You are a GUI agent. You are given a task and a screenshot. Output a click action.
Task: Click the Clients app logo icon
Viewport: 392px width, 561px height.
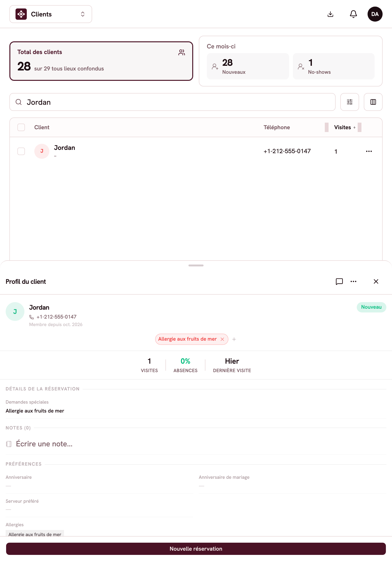pyautogui.click(x=21, y=14)
